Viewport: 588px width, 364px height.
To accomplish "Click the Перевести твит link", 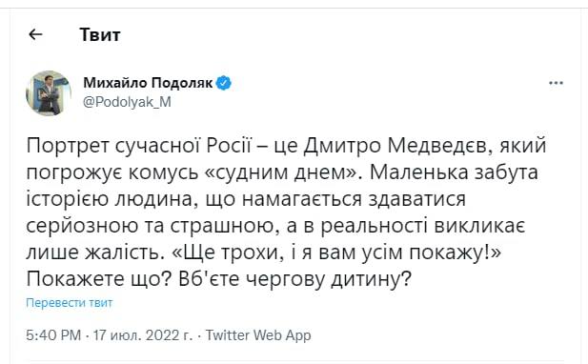I will point(69,302).
